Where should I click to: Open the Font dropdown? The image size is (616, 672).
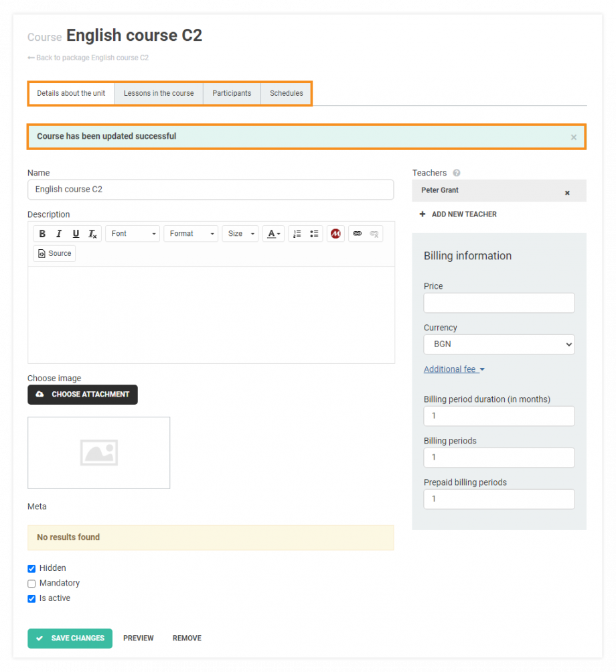pos(133,234)
